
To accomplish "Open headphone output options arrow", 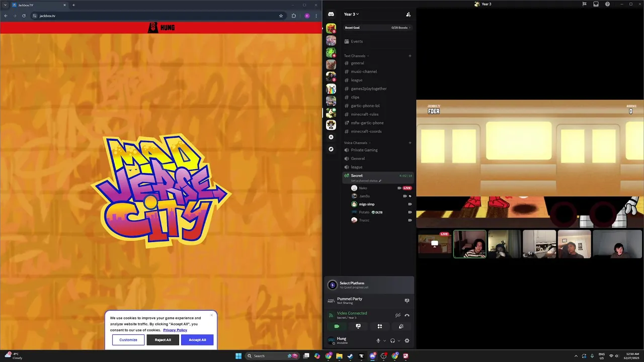I will (x=399, y=340).
